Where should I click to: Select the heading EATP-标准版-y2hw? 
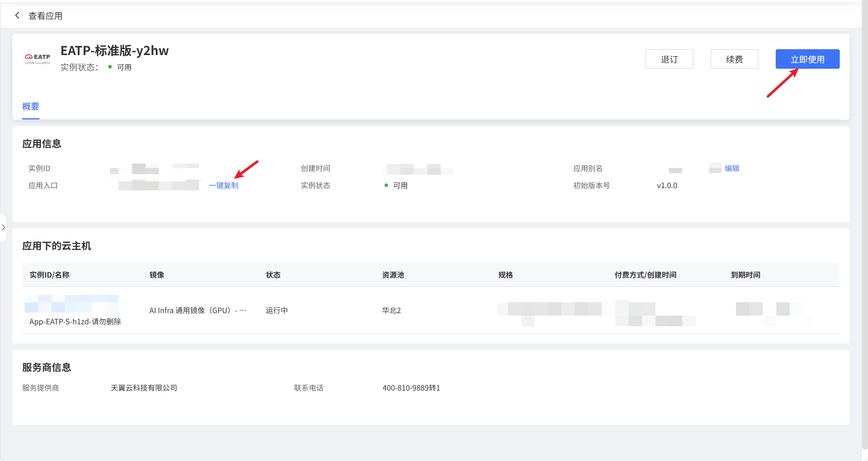115,51
